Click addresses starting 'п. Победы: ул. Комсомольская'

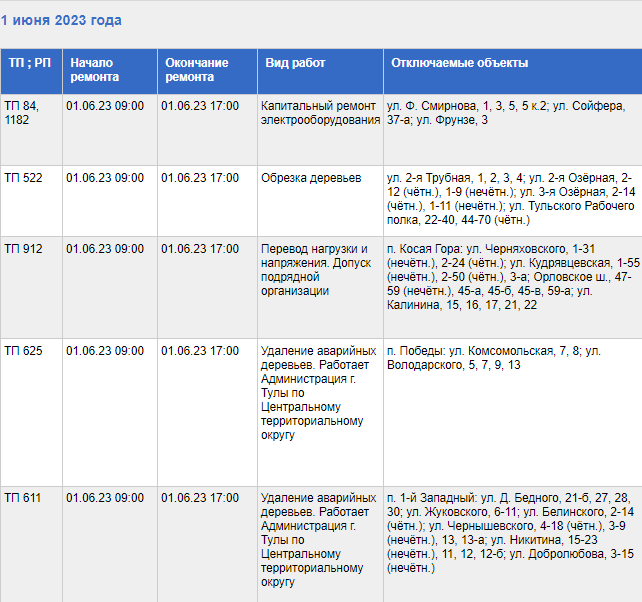pyautogui.click(x=494, y=358)
